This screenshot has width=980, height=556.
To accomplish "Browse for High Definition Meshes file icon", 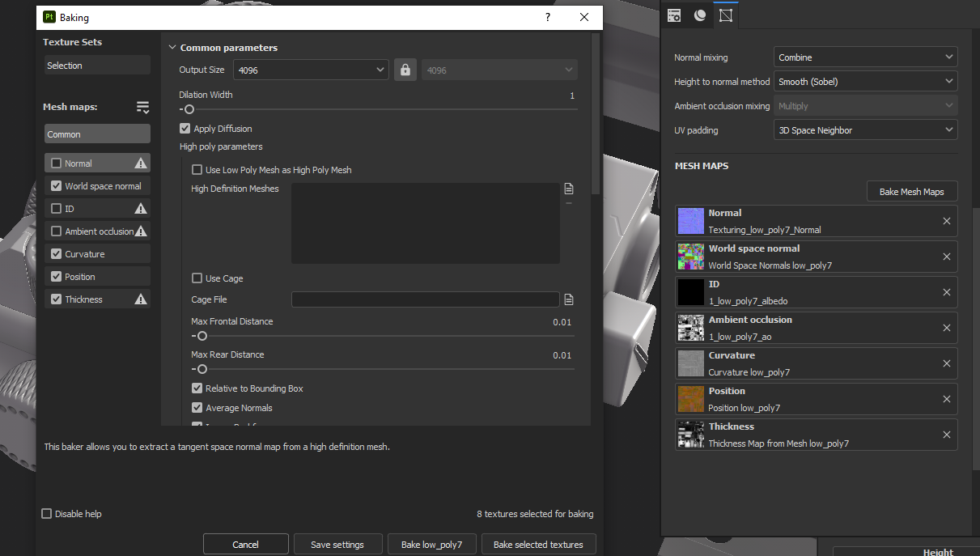I will [x=569, y=189].
